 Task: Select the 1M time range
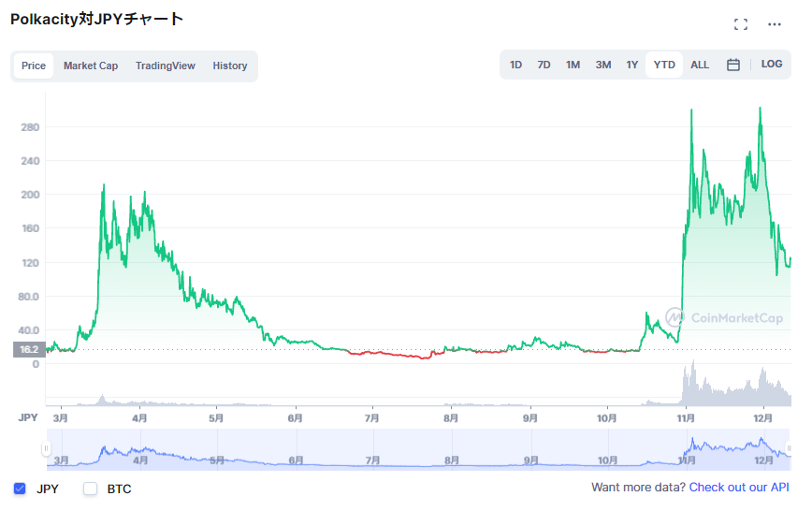[x=573, y=65]
